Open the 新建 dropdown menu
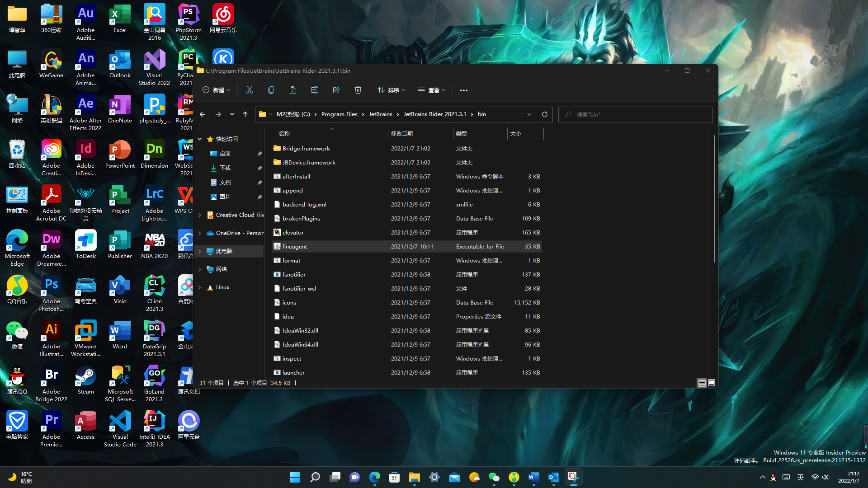Screen dimensions: 868x488 pos(216,90)
